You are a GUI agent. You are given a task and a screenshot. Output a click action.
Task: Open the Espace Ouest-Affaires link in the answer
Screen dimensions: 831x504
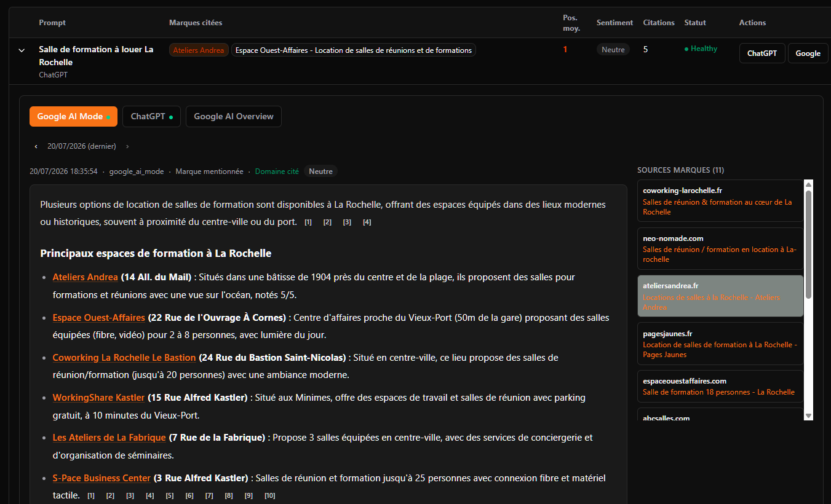click(99, 318)
